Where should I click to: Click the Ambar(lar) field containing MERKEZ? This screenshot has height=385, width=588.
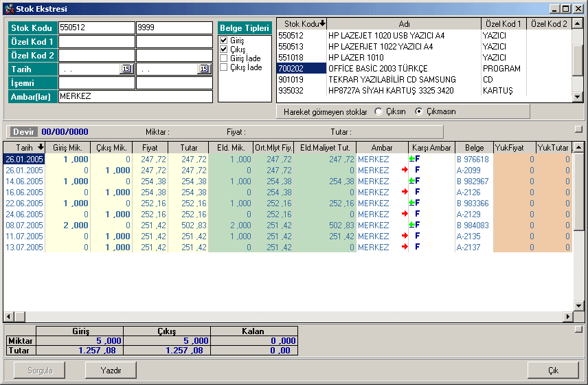click(136, 96)
